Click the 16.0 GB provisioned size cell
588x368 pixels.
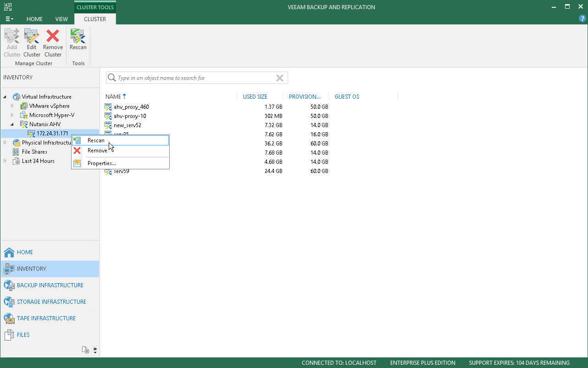click(x=319, y=134)
